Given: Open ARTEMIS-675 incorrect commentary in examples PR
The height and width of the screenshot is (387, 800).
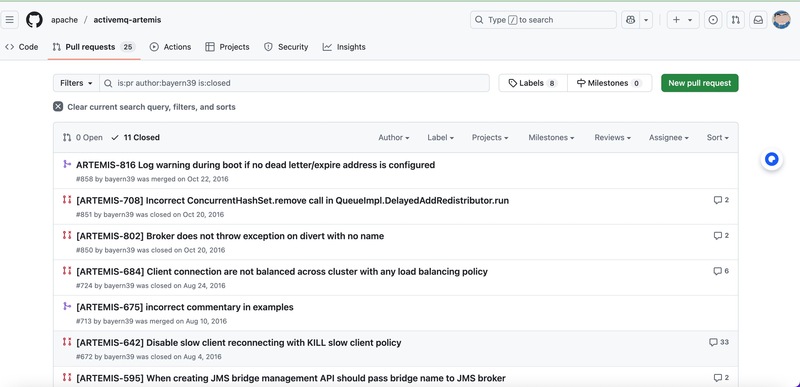Looking at the screenshot, I should [x=185, y=307].
